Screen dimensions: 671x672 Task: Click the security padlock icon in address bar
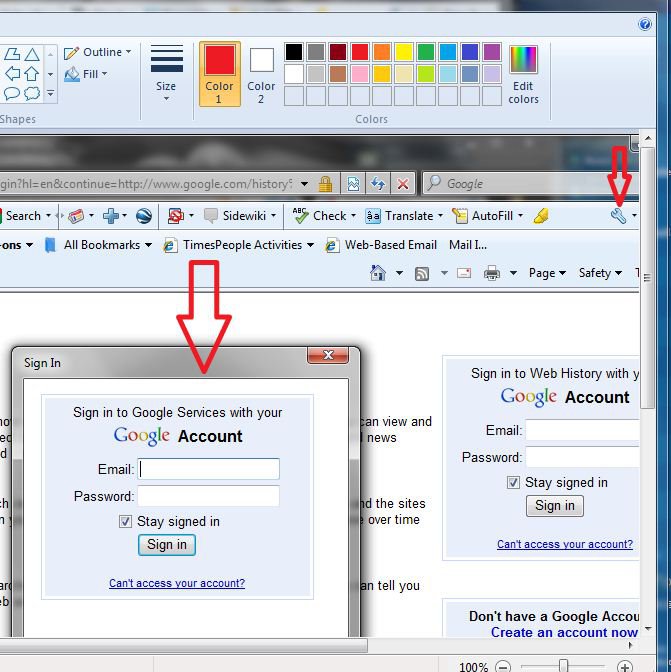click(x=325, y=184)
